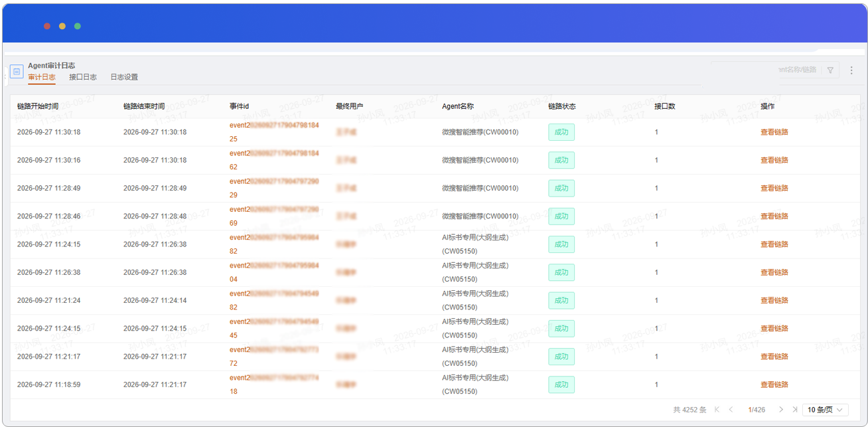Go to the next results page
The height and width of the screenshot is (427, 868).
tap(781, 410)
